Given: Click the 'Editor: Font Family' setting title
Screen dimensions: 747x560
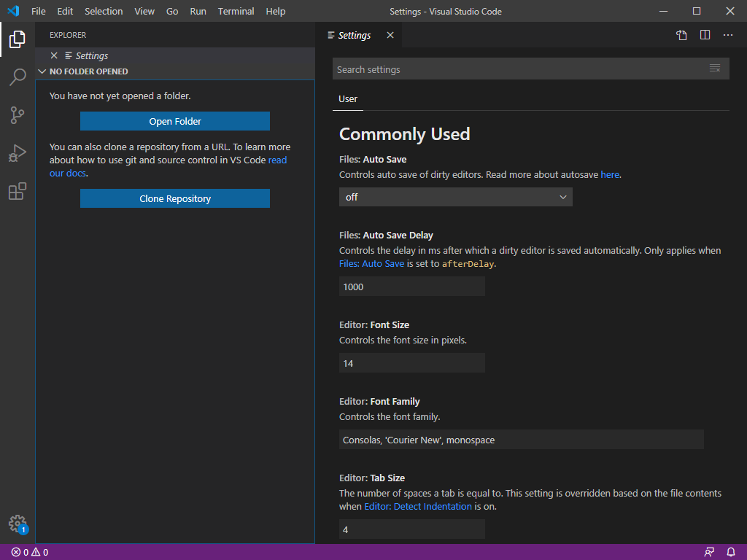Looking at the screenshot, I should [379, 402].
